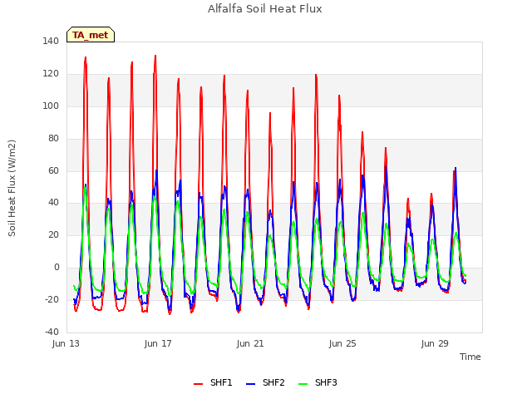Toggle SHF2 series in legend

[265, 382]
